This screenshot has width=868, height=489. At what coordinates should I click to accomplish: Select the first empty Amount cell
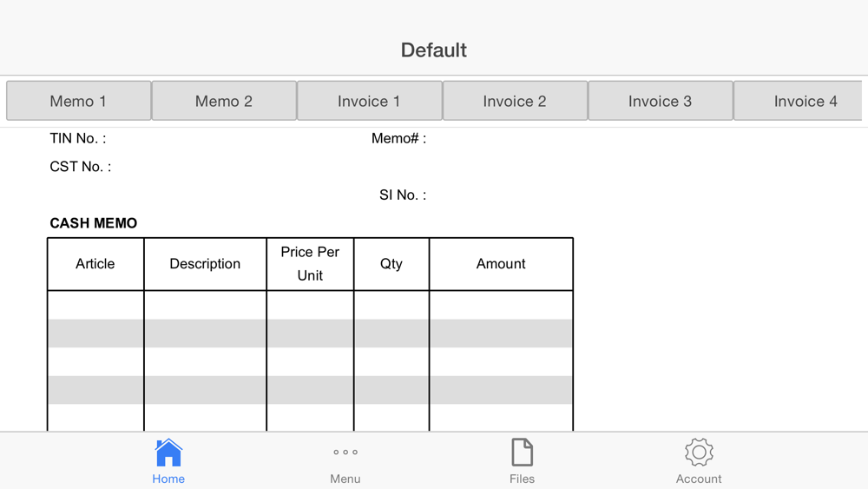tap(501, 305)
